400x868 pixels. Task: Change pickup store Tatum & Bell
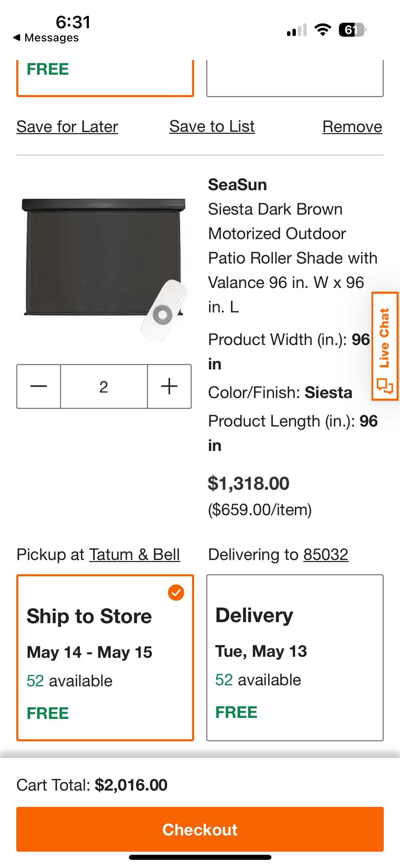[134, 555]
